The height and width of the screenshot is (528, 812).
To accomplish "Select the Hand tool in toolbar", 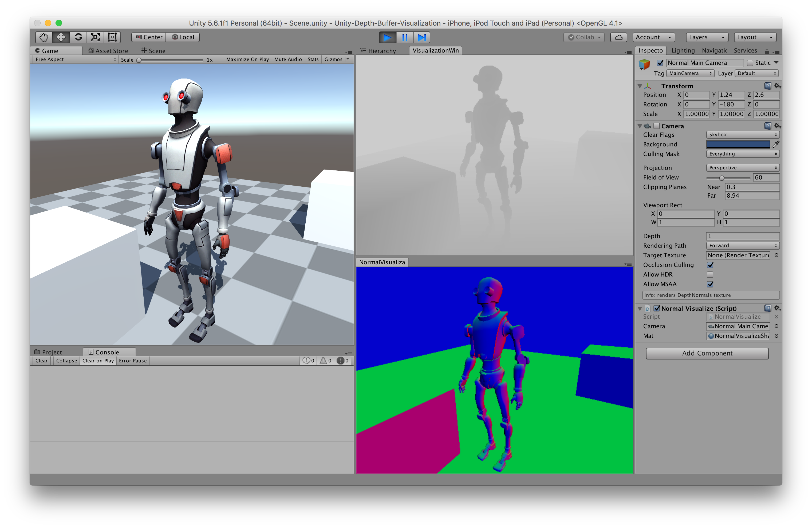I will pyautogui.click(x=44, y=37).
